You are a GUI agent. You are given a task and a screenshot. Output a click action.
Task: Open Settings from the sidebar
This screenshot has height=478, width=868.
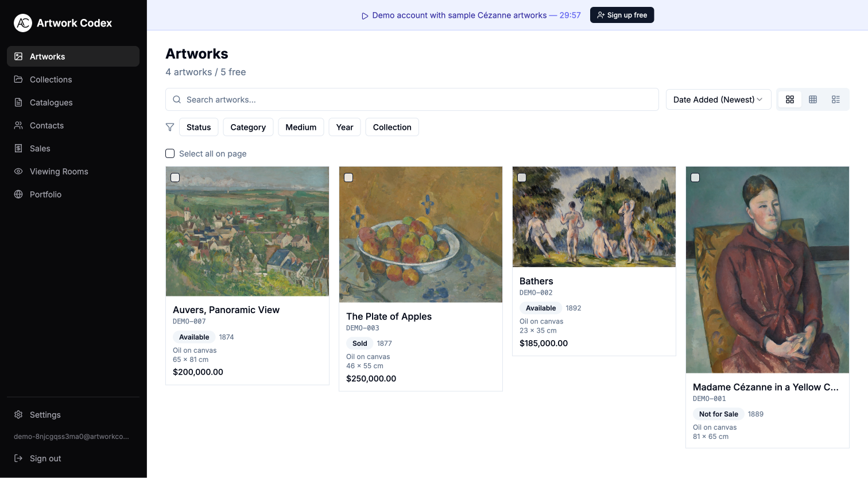click(45, 414)
